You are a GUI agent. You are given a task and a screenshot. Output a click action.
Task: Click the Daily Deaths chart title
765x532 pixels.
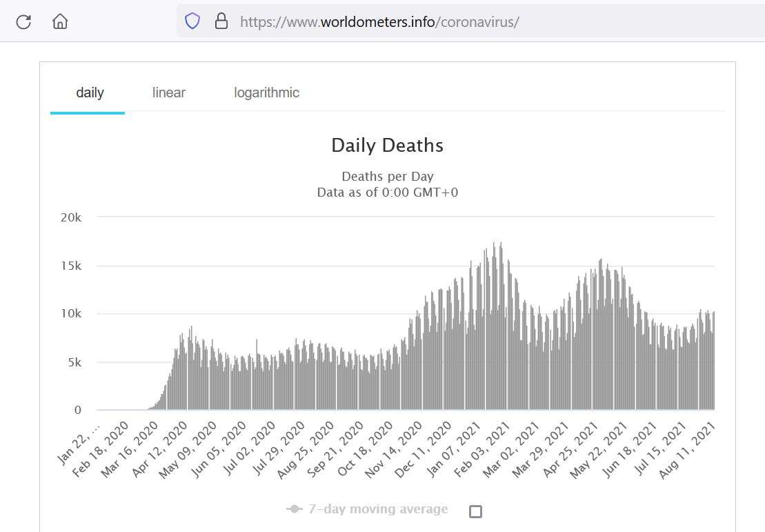387,146
